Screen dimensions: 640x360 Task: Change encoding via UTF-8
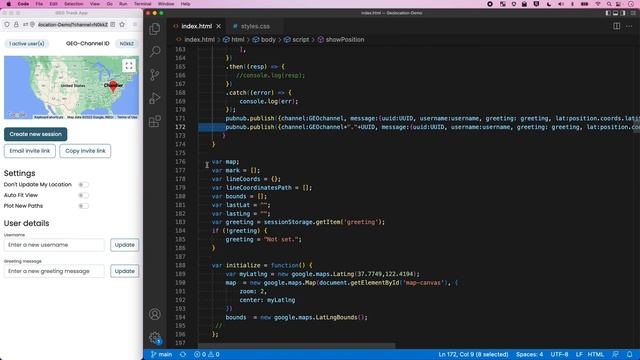tap(559, 354)
